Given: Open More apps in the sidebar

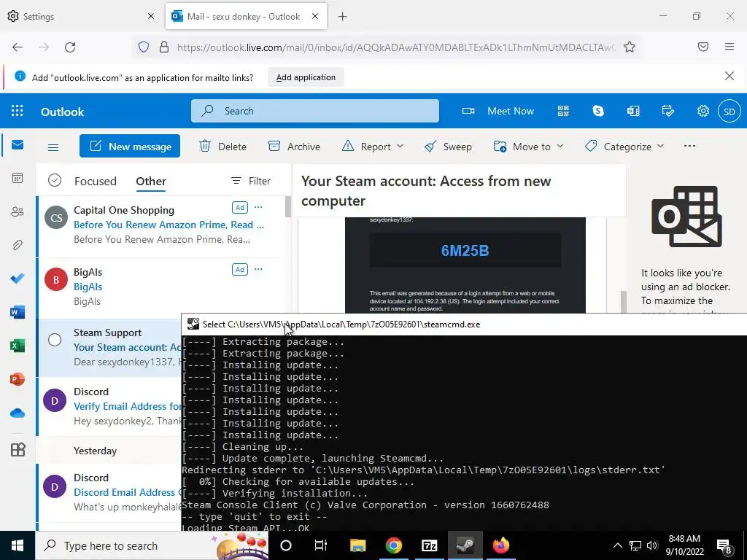Looking at the screenshot, I should pyautogui.click(x=18, y=449).
